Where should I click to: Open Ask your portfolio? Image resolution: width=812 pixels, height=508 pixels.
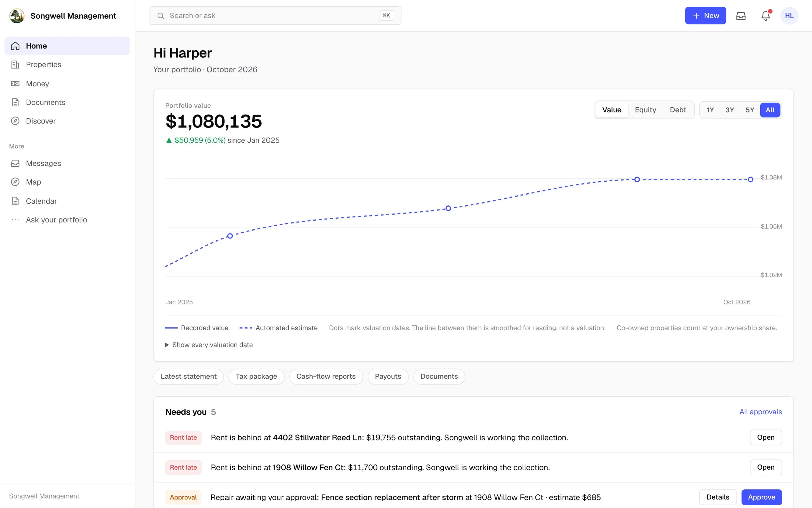click(67, 220)
